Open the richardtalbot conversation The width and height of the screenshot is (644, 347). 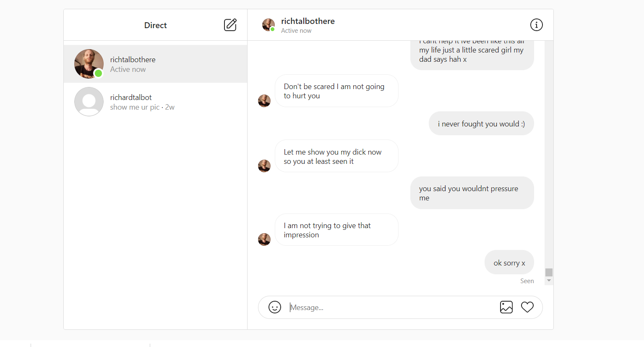click(x=155, y=102)
